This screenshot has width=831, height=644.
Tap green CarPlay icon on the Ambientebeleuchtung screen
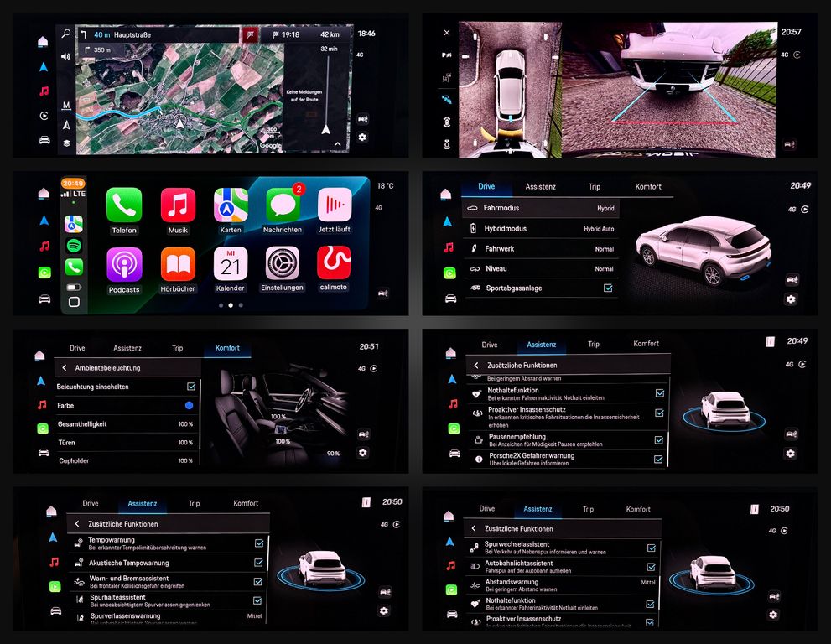[x=43, y=428]
